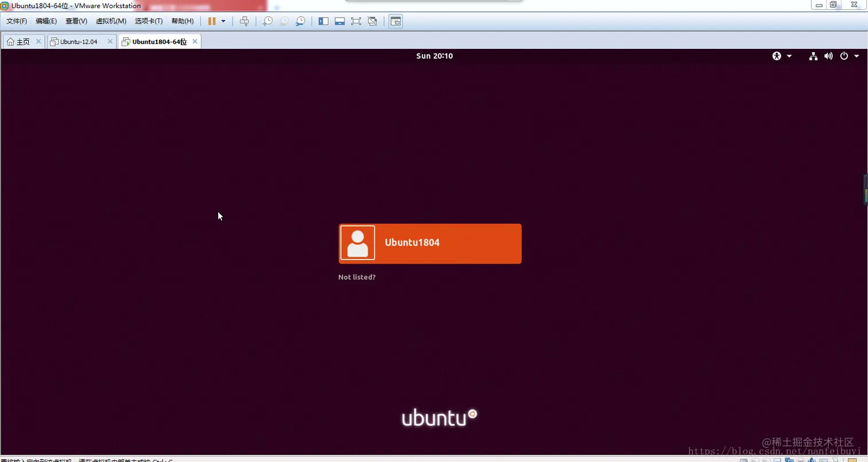Revert the virtual machine to its snapshot
The image size is (868, 462).
(284, 21)
